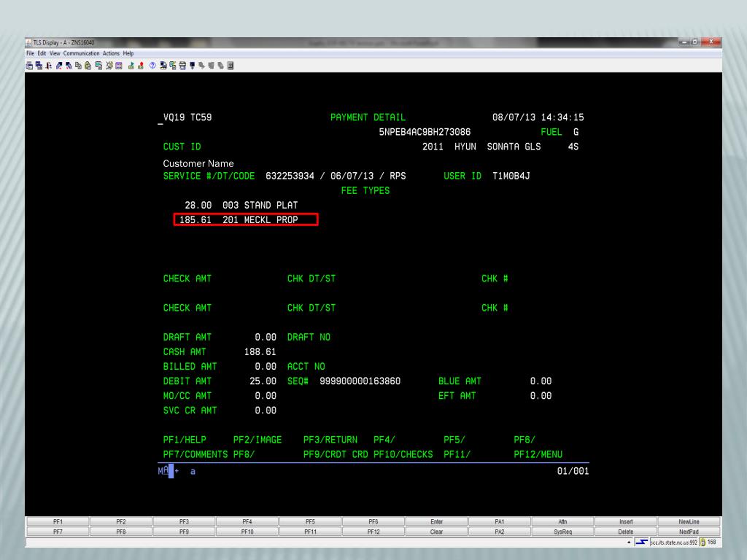The height and width of the screenshot is (560, 747).
Task: Click the VIN 5NPEB4AC9BH273086
Action: pos(425,132)
